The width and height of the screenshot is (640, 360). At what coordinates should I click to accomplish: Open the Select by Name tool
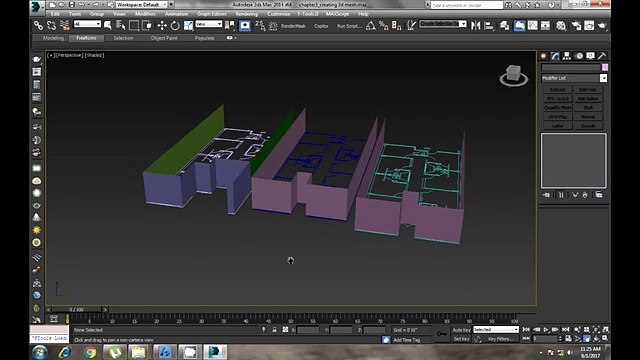[x=121, y=26]
